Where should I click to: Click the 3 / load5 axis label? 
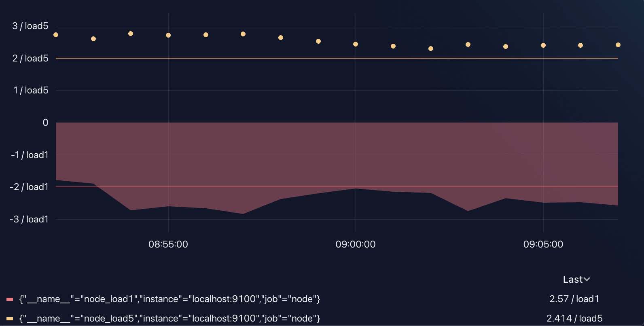click(30, 26)
